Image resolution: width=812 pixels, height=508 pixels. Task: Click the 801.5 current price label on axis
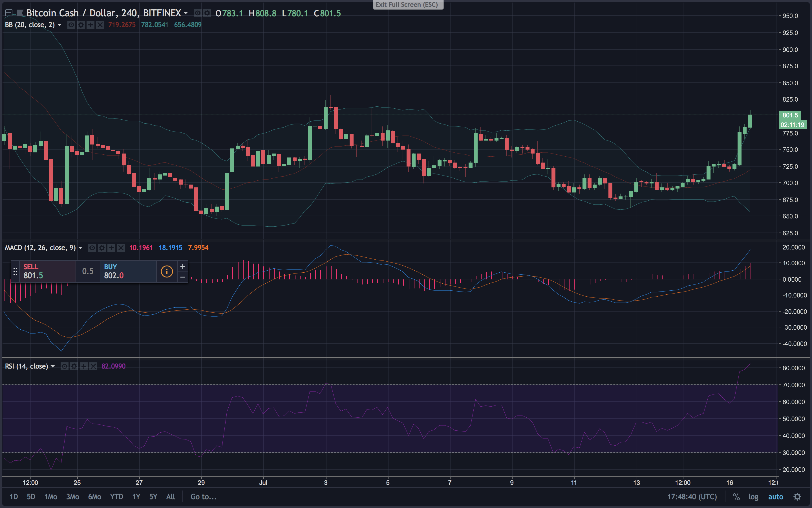click(790, 115)
